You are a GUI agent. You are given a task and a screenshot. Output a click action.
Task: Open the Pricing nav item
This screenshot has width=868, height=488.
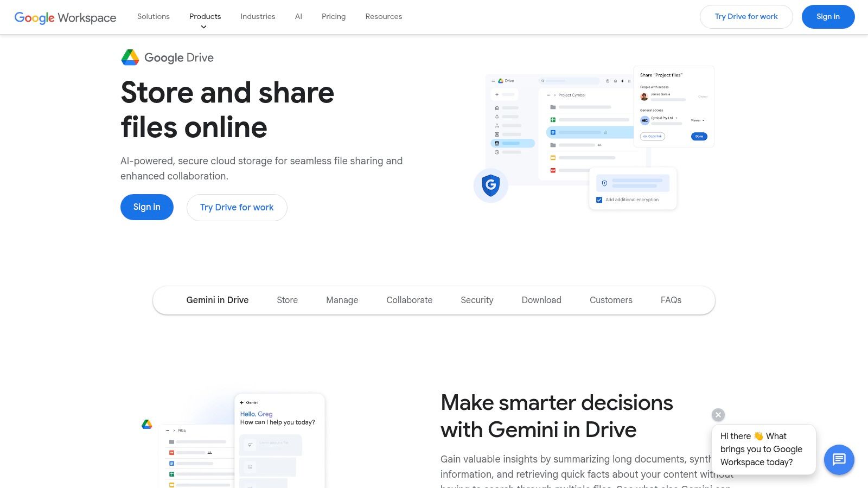point(333,17)
